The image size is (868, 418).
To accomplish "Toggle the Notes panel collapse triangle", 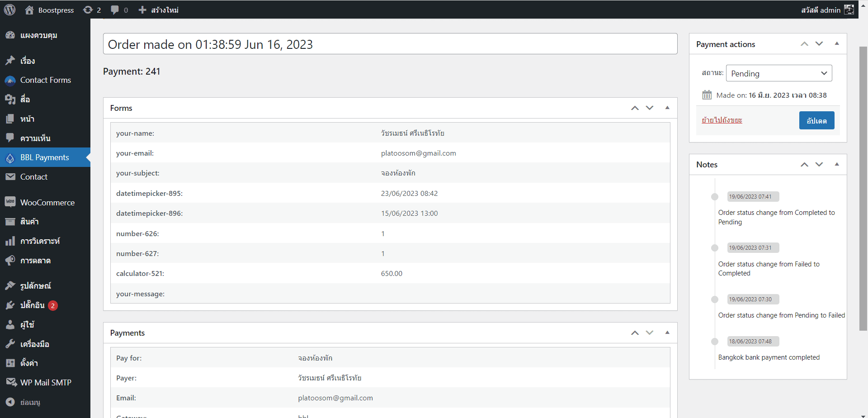I will coord(837,164).
